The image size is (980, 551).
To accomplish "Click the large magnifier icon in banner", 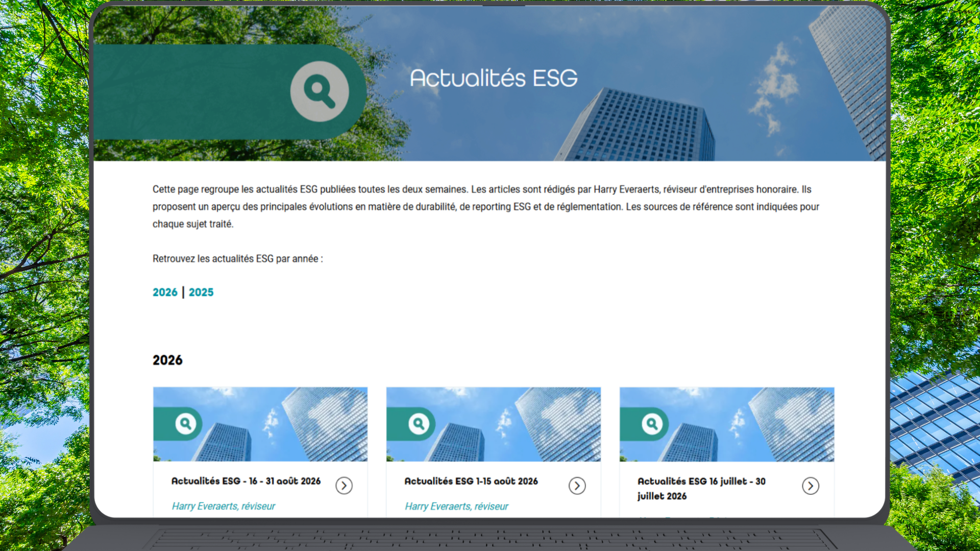I will [x=320, y=91].
